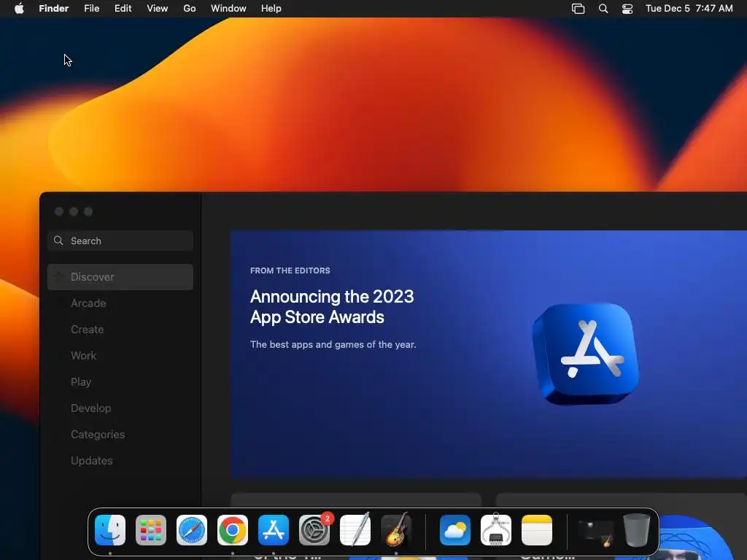Click the search magnifier in App Store sidebar
Image resolution: width=747 pixels, height=560 pixels.
58,241
